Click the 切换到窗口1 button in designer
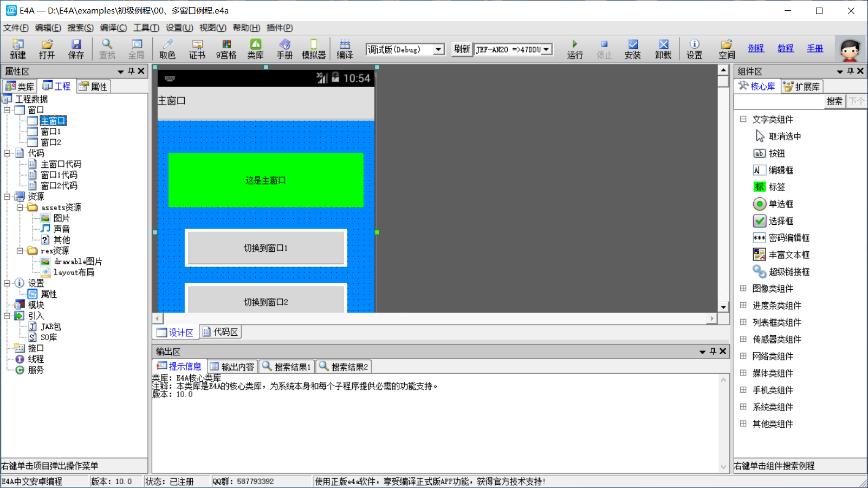Image resolution: width=868 pixels, height=488 pixels. (x=265, y=248)
